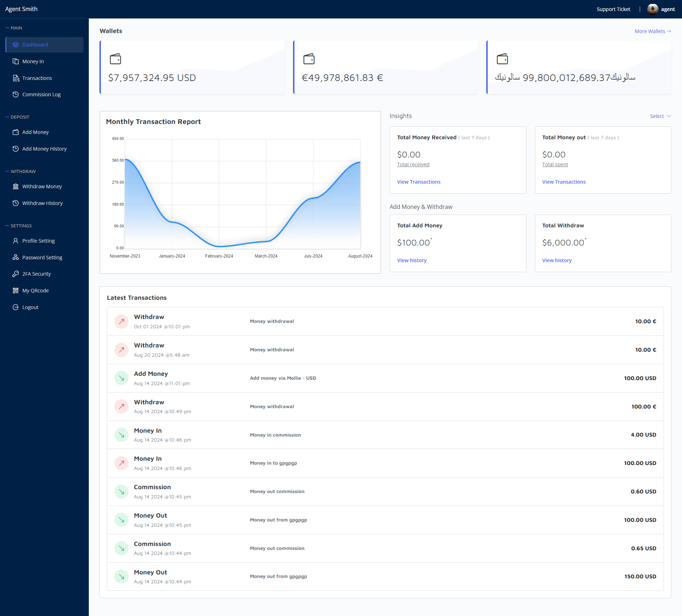
Task: Click View history under Total Withdraw
Action: click(557, 260)
